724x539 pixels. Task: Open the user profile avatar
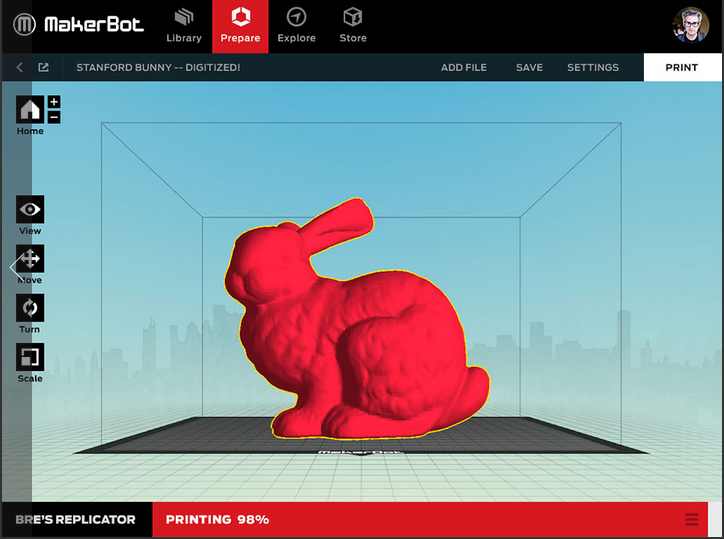point(691,25)
